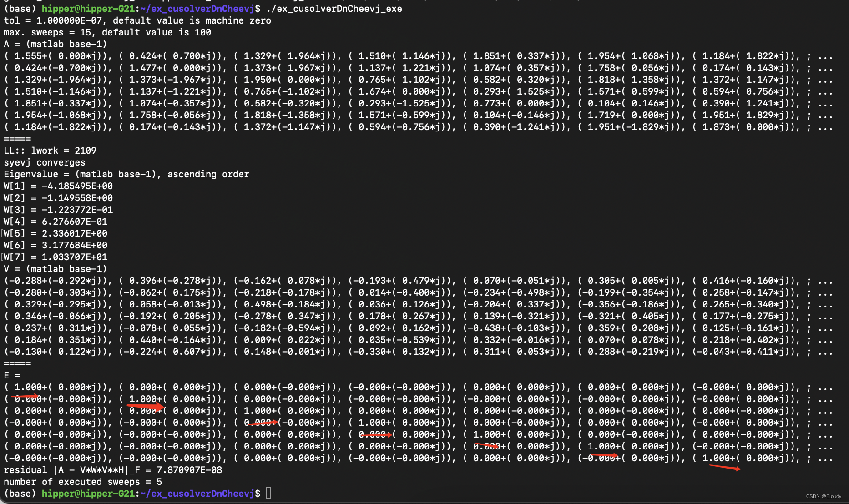Click A matrix entry 1.477+( 0.000*j)
849x504 pixels.
click(x=173, y=68)
